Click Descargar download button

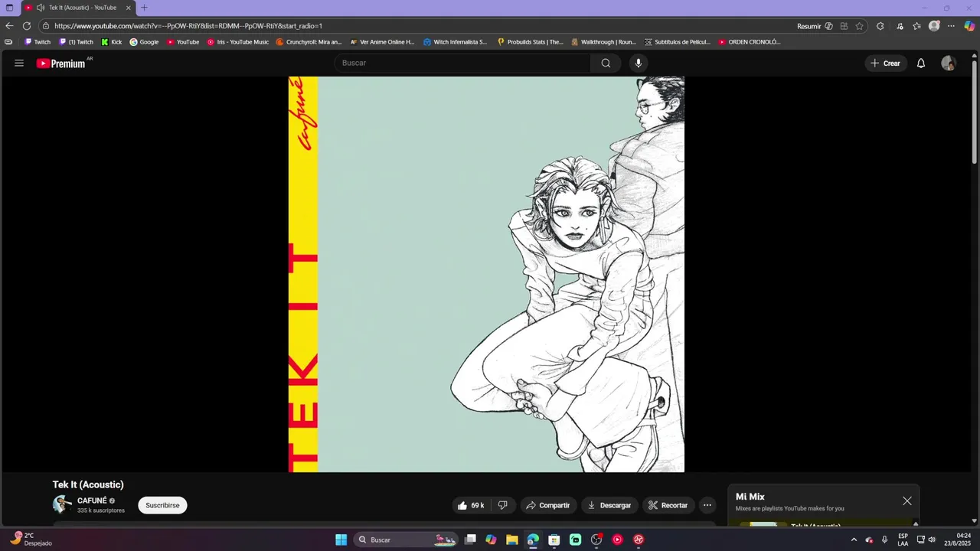tap(609, 505)
